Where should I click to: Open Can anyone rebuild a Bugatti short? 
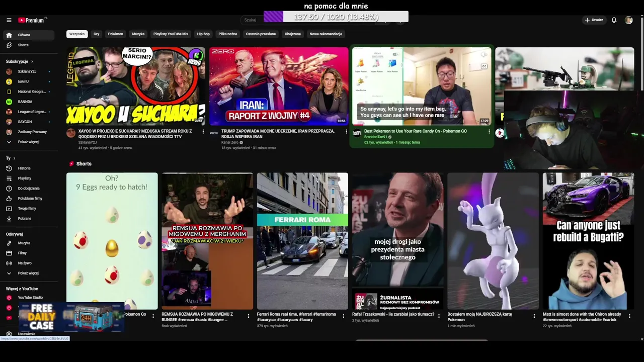tap(588, 241)
